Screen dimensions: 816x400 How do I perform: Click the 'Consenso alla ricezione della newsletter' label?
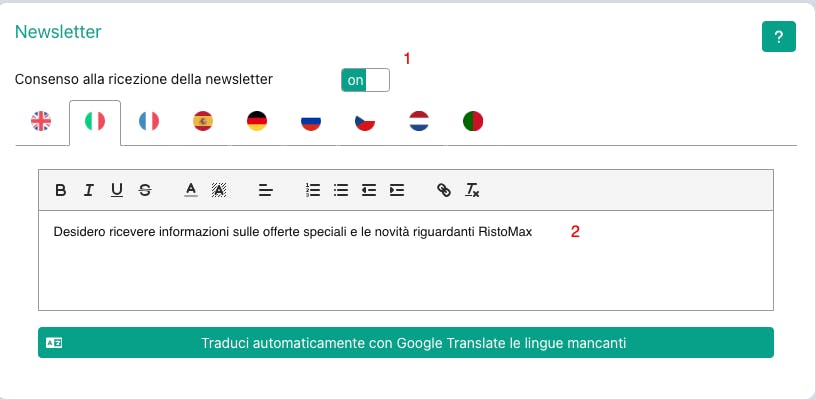(144, 80)
